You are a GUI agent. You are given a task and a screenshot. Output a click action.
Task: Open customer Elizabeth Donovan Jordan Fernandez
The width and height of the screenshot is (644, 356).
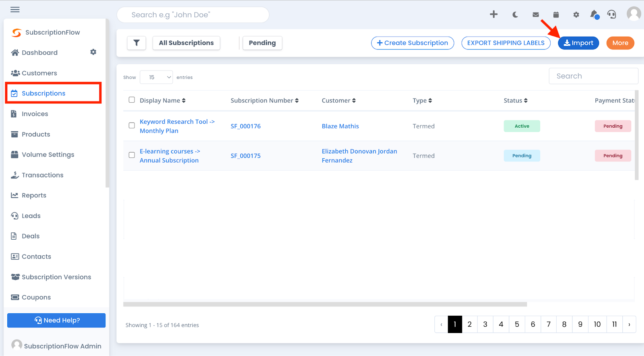pyautogui.click(x=359, y=156)
